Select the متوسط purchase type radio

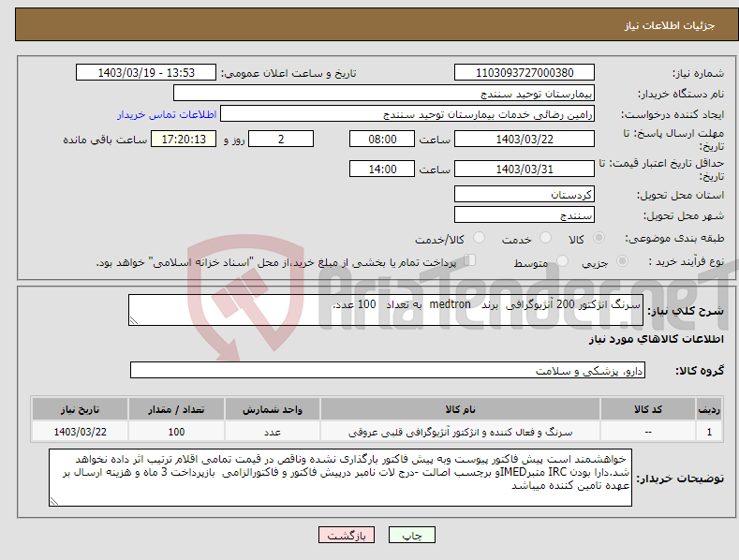[x=562, y=260]
